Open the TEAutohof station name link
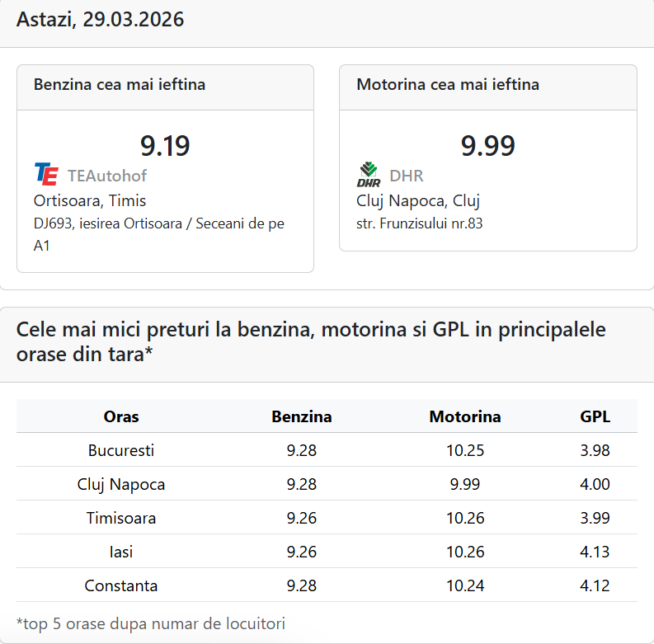This screenshot has width=654, height=644. point(107,176)
